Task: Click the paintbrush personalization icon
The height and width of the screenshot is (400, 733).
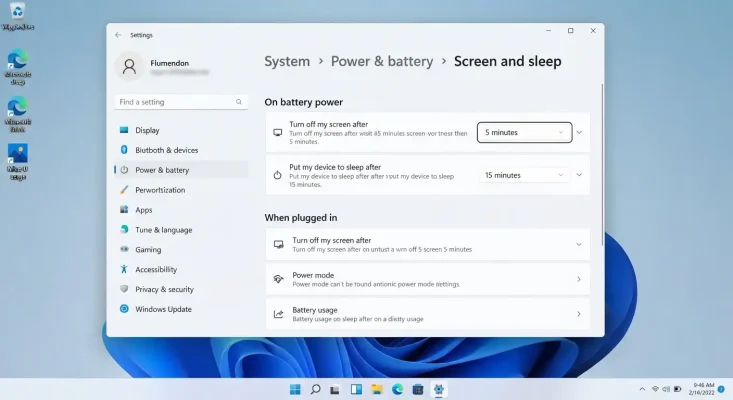Action: pos(124,190)
